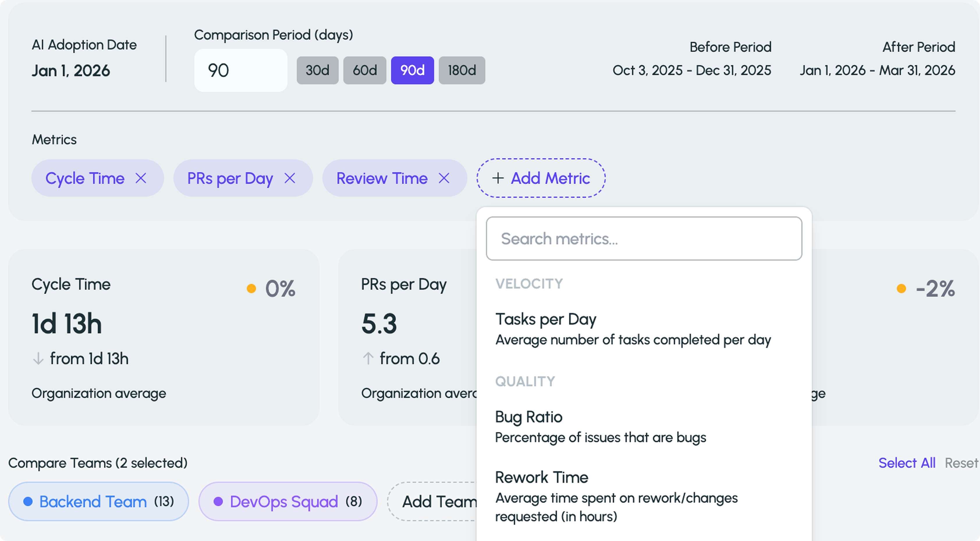Click the DevOps Squad purple dot
The image size is (980, 541).
(218, 501)
